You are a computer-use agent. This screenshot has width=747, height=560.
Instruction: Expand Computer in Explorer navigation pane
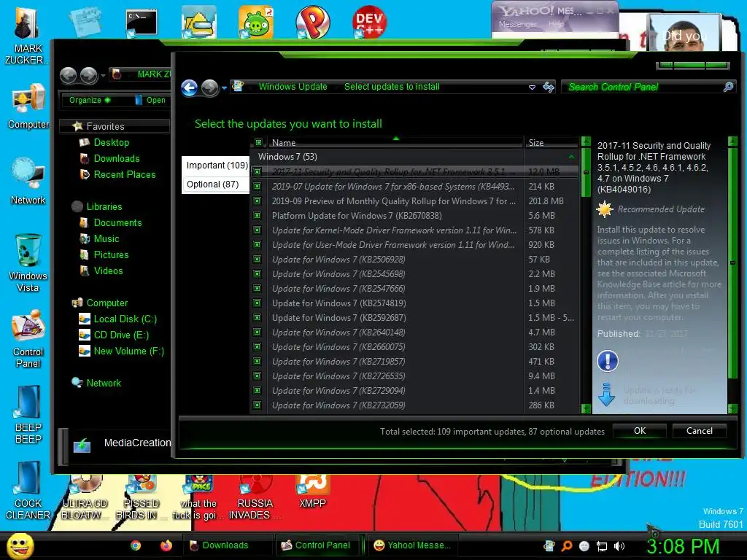tap(107, 303)
